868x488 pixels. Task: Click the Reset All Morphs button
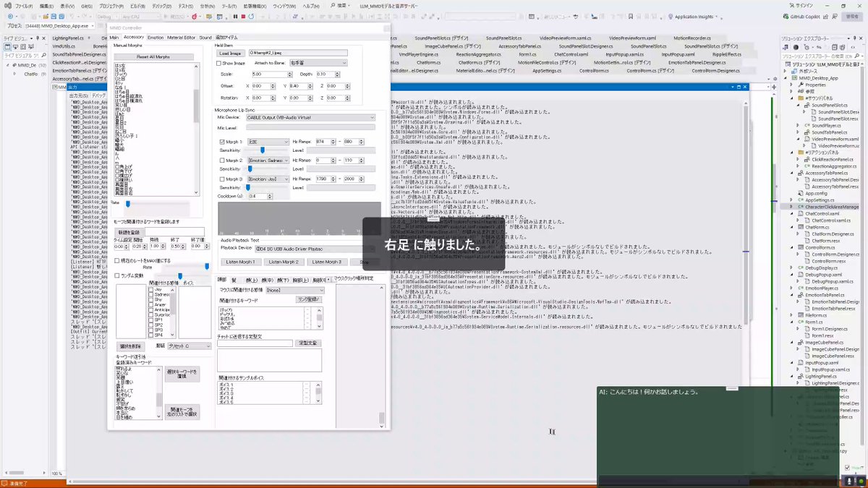pos(153,56)
